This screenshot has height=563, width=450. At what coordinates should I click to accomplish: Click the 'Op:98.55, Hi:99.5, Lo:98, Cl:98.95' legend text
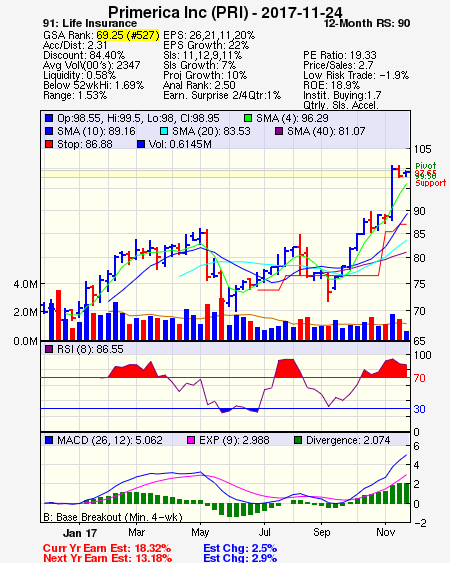coord(138,118)
